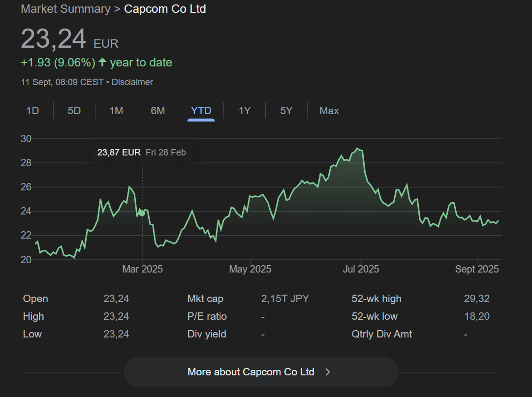Switch to the 1M range tab

coord(116,111)
